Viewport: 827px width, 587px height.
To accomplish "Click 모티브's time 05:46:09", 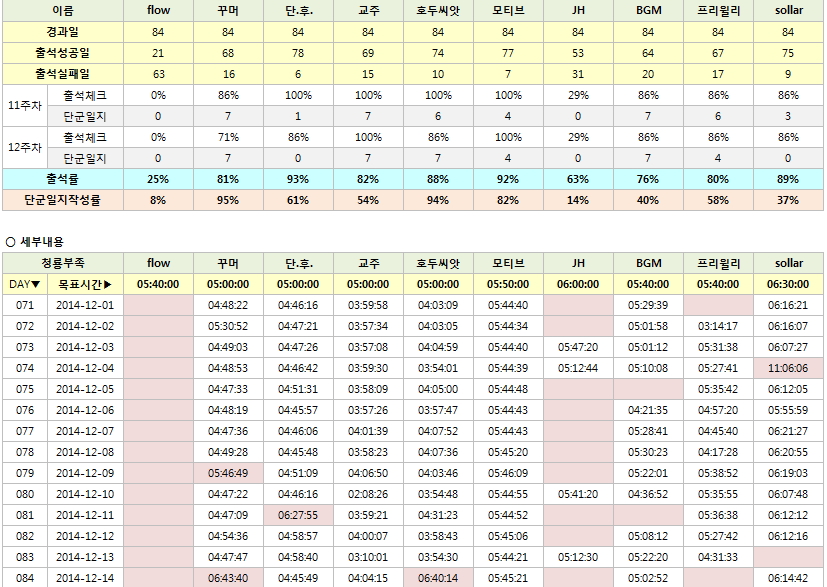I will point(508,473).
